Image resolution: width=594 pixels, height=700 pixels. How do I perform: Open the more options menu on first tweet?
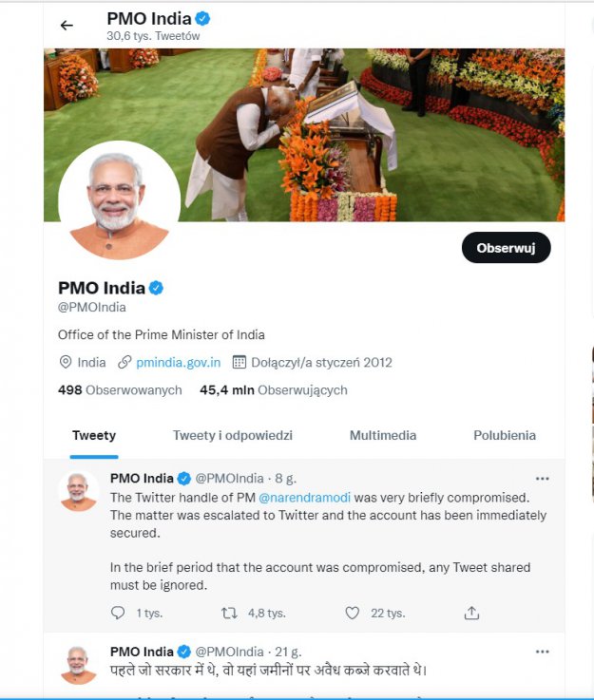tap(542, 479)
